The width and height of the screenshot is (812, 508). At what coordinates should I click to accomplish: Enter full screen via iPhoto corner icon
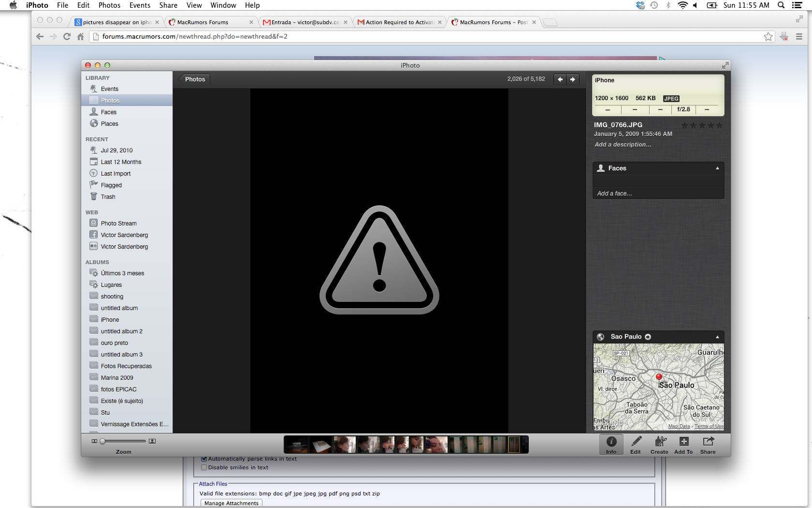(725, 65)
